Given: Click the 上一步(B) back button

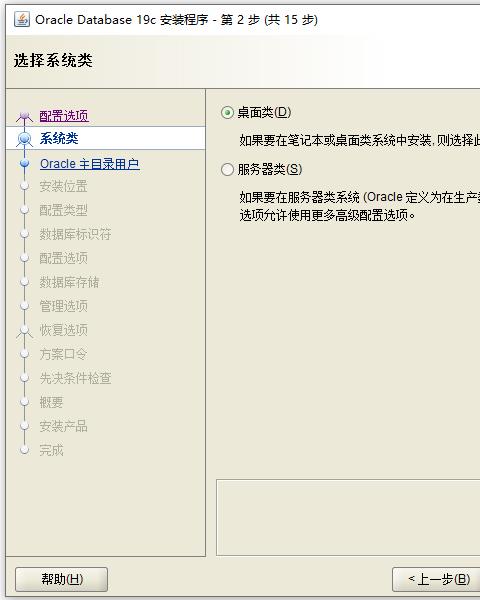Looking at the screenshot, I should point(437,579).
